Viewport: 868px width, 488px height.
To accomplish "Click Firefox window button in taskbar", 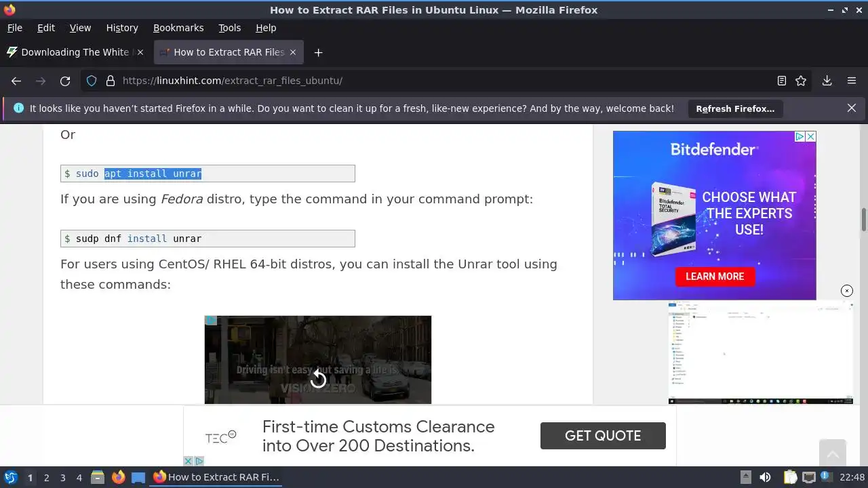I will (217, 477).
